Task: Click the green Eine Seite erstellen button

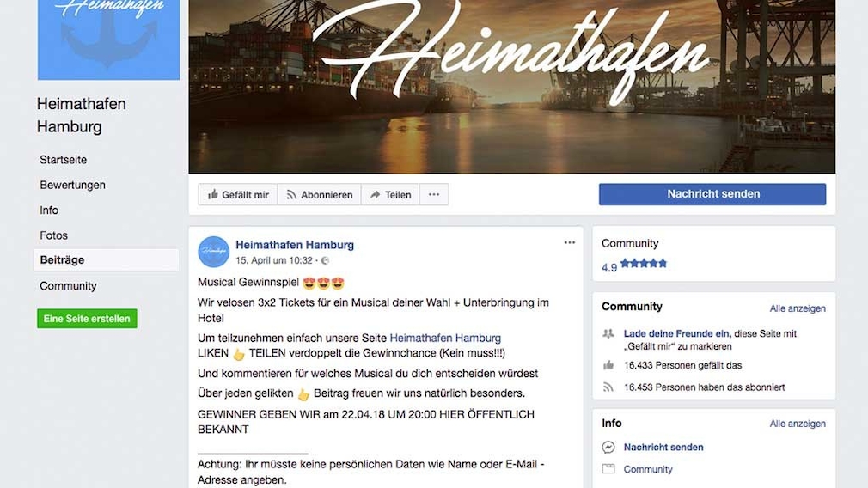Action: [87, 319]
